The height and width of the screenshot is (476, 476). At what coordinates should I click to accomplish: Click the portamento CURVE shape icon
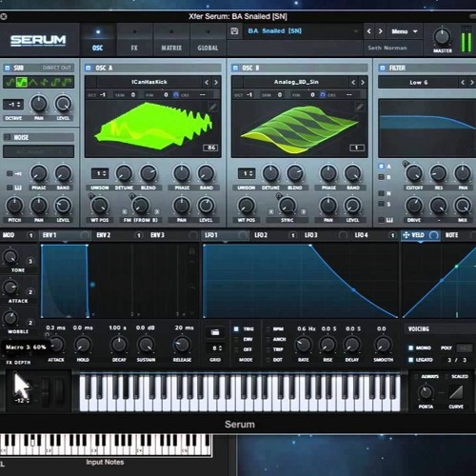456,392
